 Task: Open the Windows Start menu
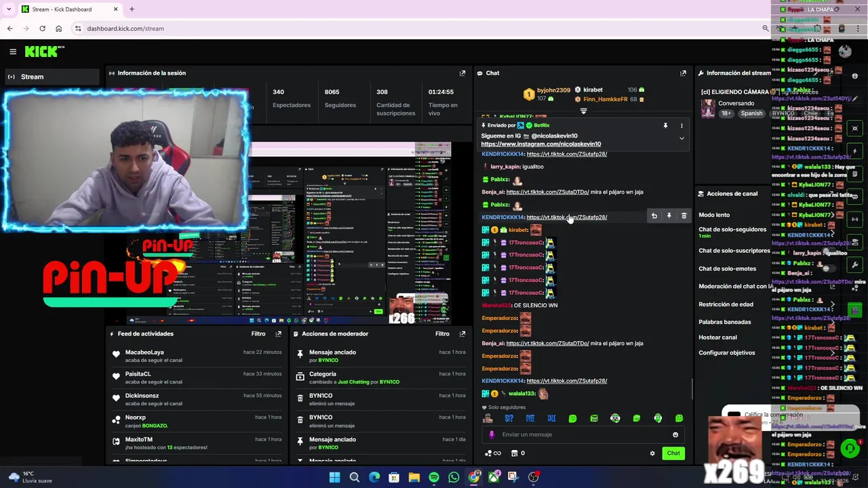334,477
